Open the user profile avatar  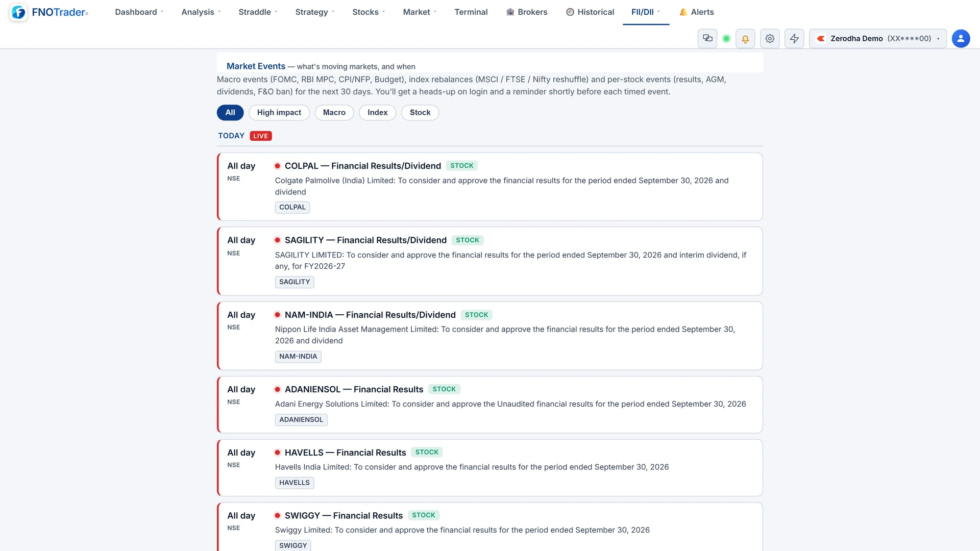click(x=961, y=38)
